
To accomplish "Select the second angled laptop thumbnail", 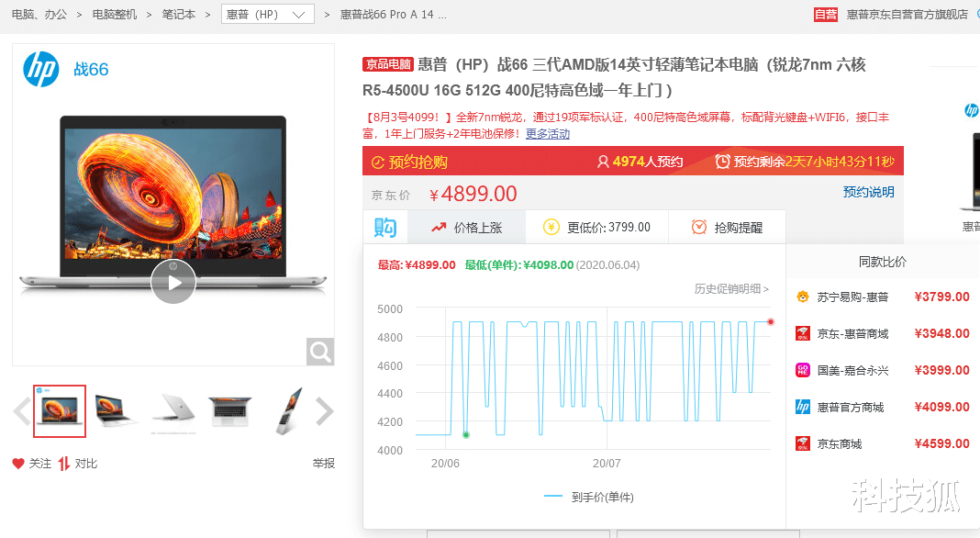I will 116,411.
